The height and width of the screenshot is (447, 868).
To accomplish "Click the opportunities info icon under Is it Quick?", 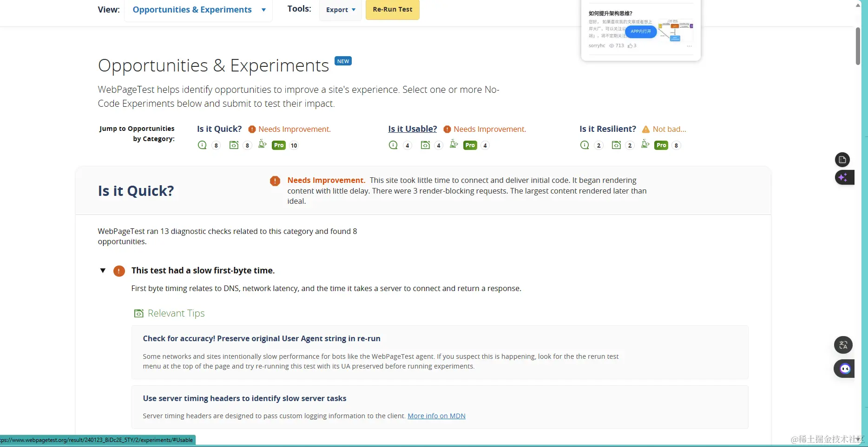I will tap(202, 145).
